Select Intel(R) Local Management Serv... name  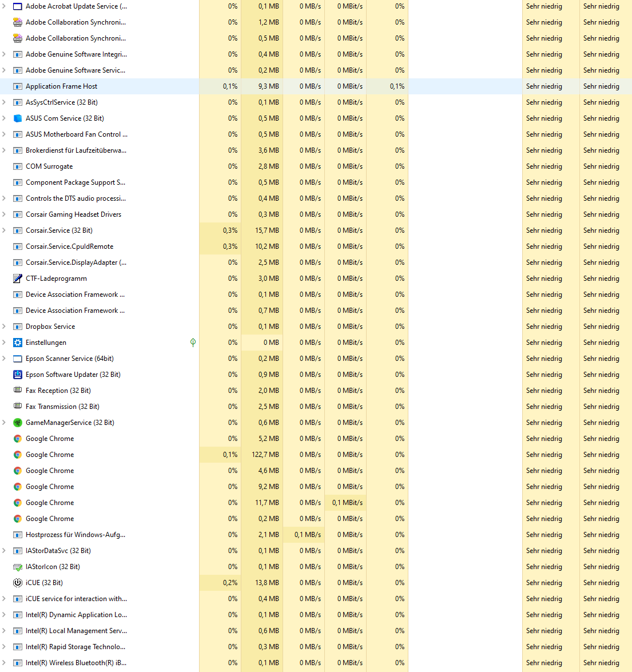coord(76,631)
